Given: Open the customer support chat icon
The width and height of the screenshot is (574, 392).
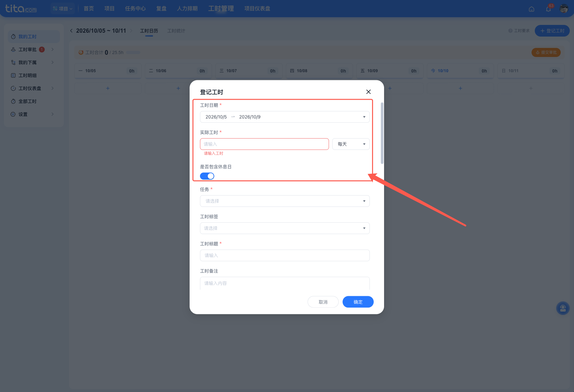Looking at the screenshot, I should tap(563, 308).
